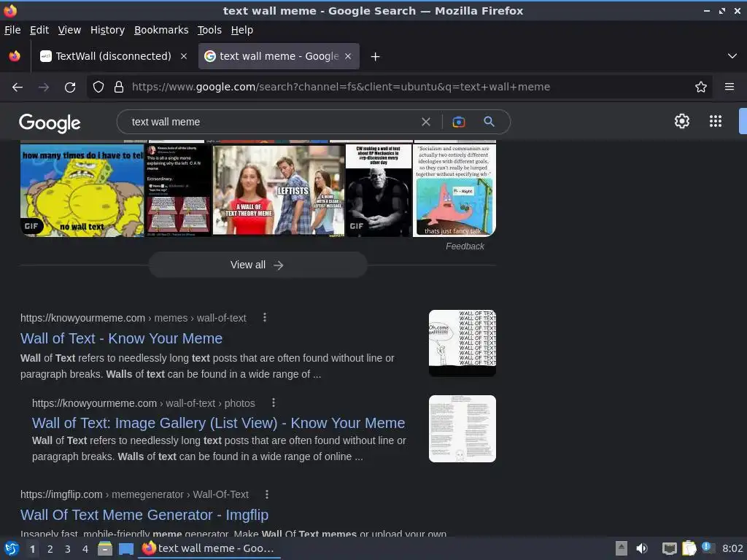Open the Google apps grid
This screenshot has width=747, height=560.
click(x=716, y=121)
